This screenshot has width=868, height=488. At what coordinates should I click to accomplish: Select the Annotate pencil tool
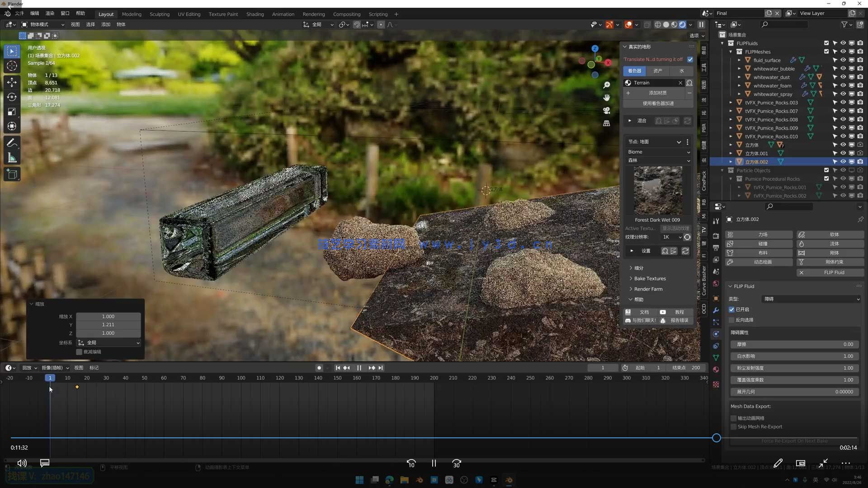pyautogui.click(x=12, y=143)
